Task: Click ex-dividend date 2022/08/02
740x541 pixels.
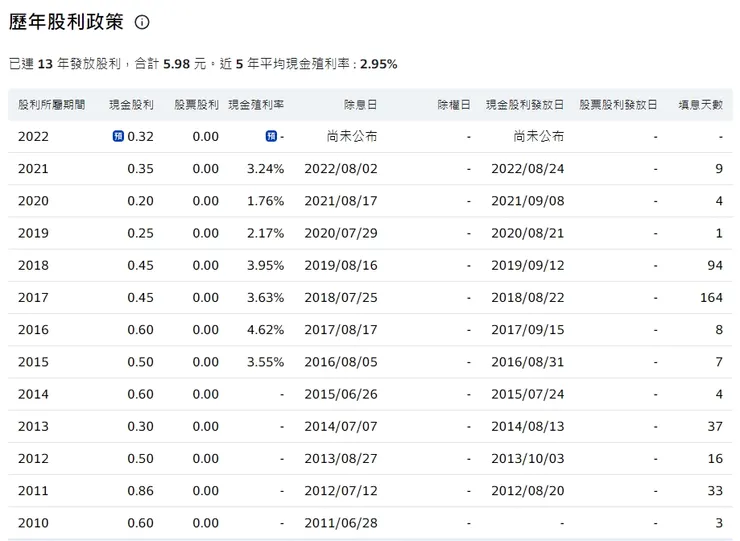Action: (x=341, y=169)
